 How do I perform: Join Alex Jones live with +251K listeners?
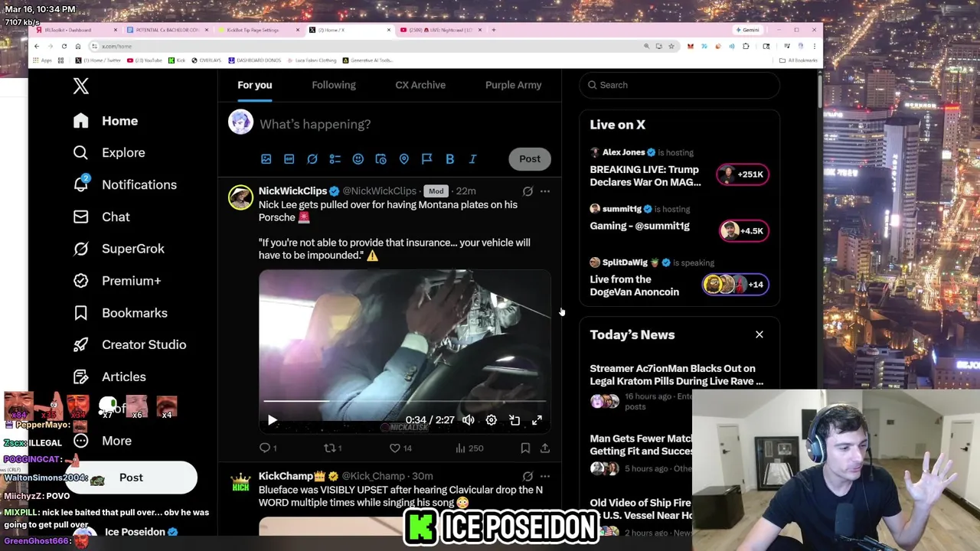[x=743, y=174]
